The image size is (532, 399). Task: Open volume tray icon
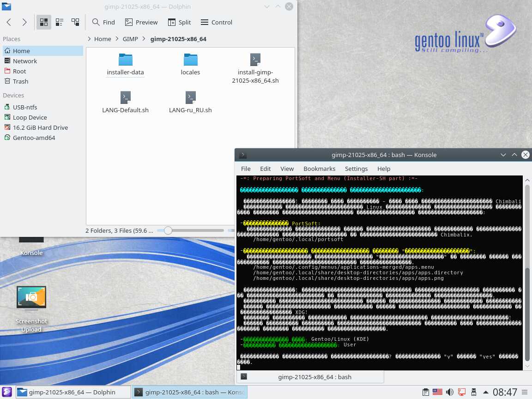click(x=449, y=392)
